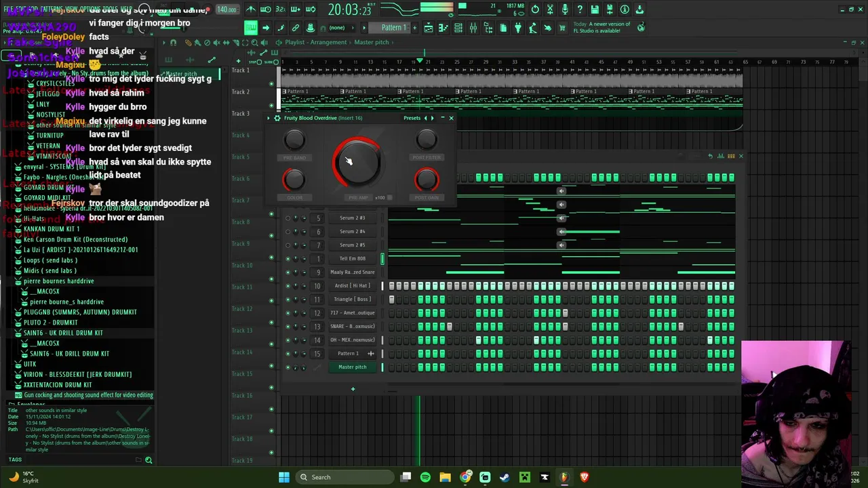Open the Browser/plugin picker view button
Viewport: 868px width, 488px height.
coord(488,28)
